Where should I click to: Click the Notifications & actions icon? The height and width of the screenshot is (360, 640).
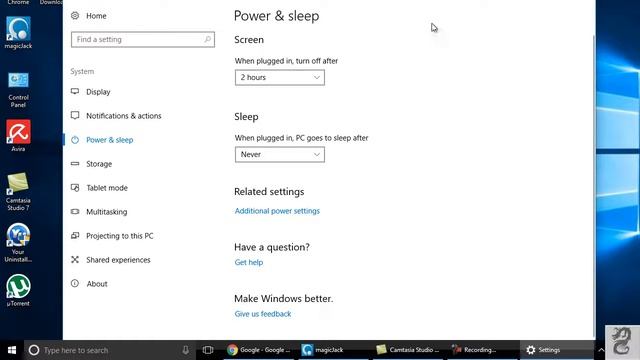75,116
